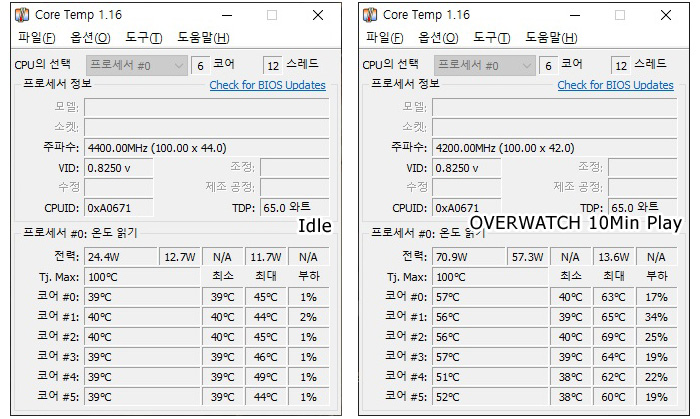Close the left Core Temp window
The width and height of the screenshot is (700, 419).
(x=318, y=16)
